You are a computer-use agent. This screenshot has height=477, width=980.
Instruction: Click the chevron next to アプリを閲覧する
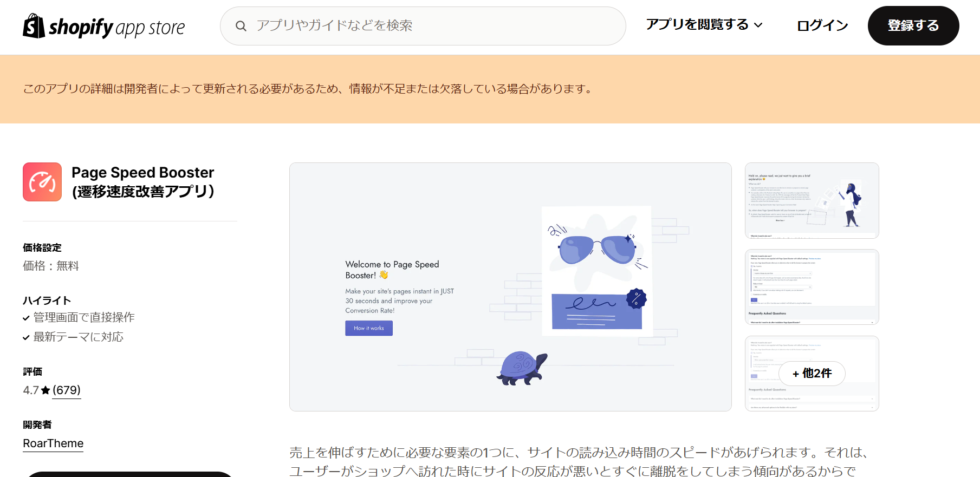(758, 25)
